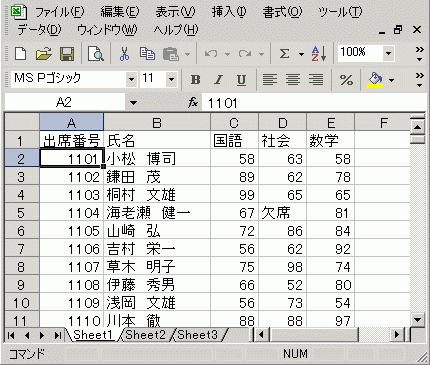Open the Name Box dropdown arrow
The width and height of the screenshot is (430, 365).
click(x=133, y=103)
